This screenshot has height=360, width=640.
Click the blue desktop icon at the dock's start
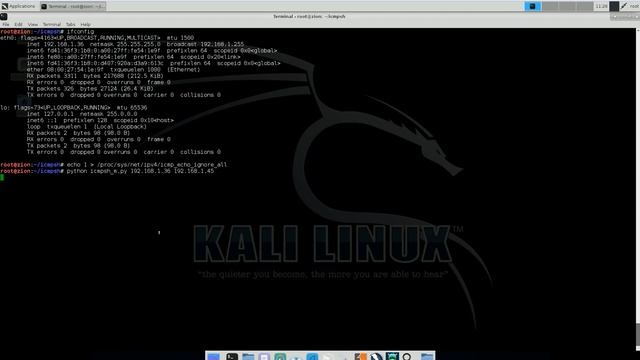(x=213, y=357)
